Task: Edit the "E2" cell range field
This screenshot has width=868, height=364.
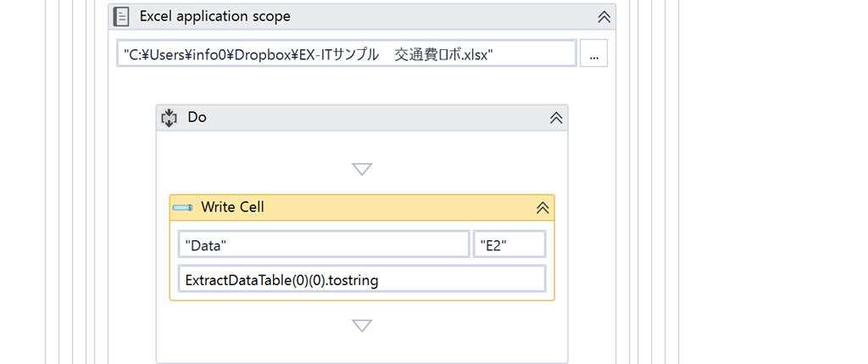Action: [x=509, y=244]
